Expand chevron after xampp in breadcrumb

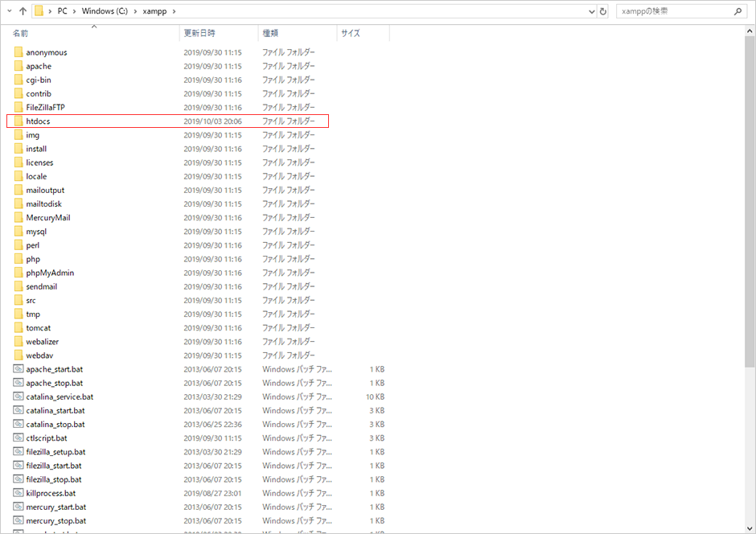point(175,12)
